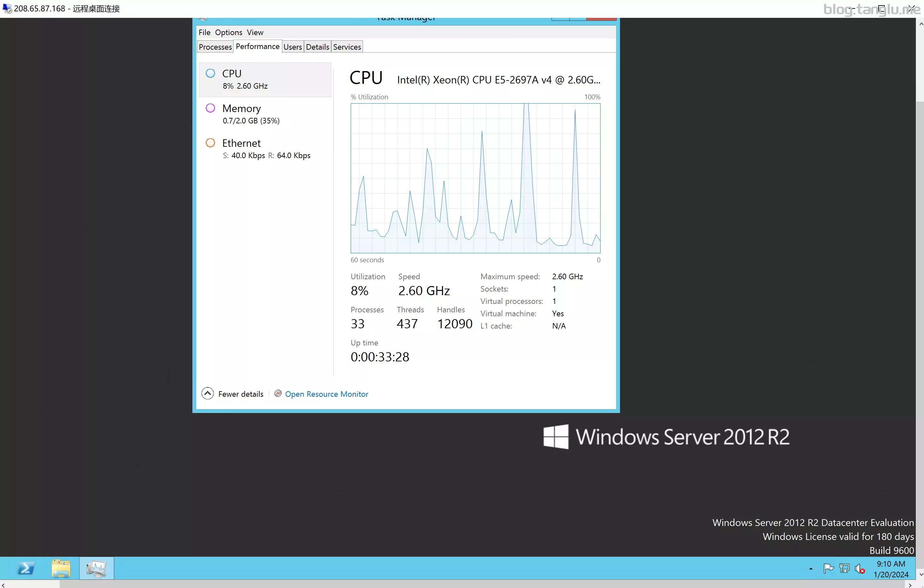The width and height of the screenshot is (924, 588).
Task: Click the muted speaker tray icon
Action: pyautogui.click(x=859, y=569)
